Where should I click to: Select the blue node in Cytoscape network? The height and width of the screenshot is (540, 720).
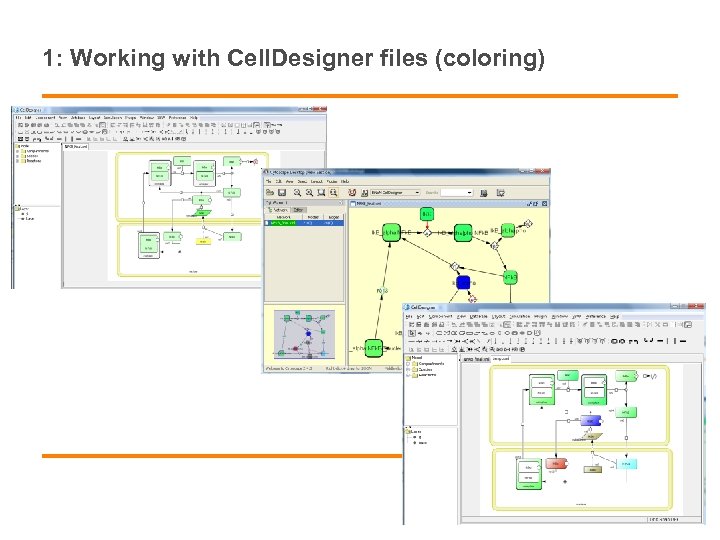463,282
